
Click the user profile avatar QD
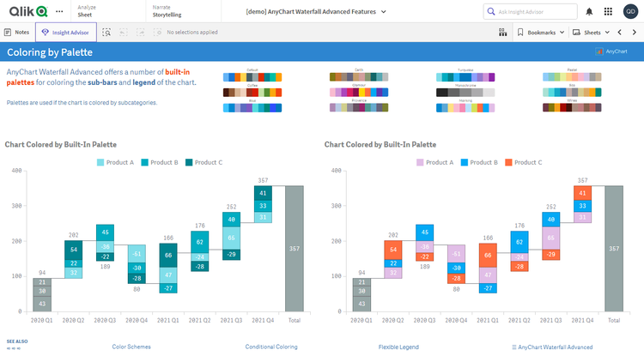[629, 12]
